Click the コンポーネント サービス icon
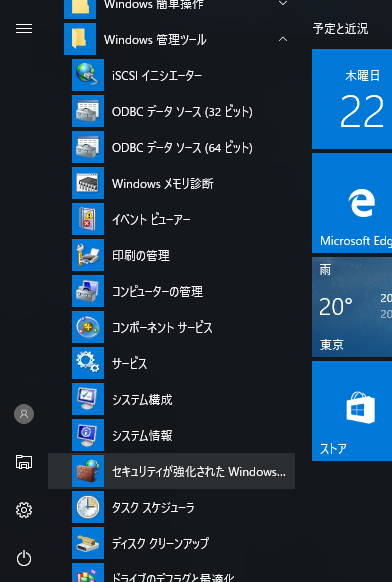Viewport: 392px width, 582px height. [88, 327]
